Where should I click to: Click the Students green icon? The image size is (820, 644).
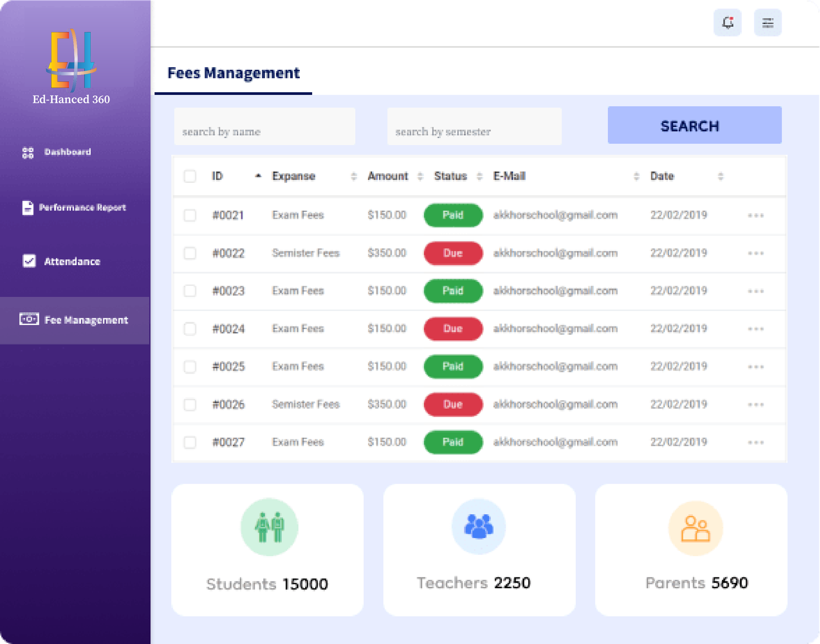pyautogui.click(x=270, y=527)
